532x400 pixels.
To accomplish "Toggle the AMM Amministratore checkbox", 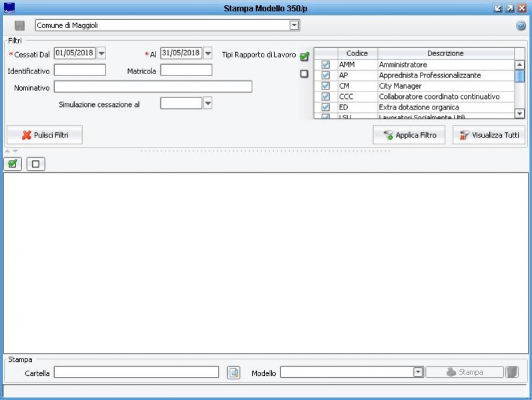I will [x=325, y=65].
